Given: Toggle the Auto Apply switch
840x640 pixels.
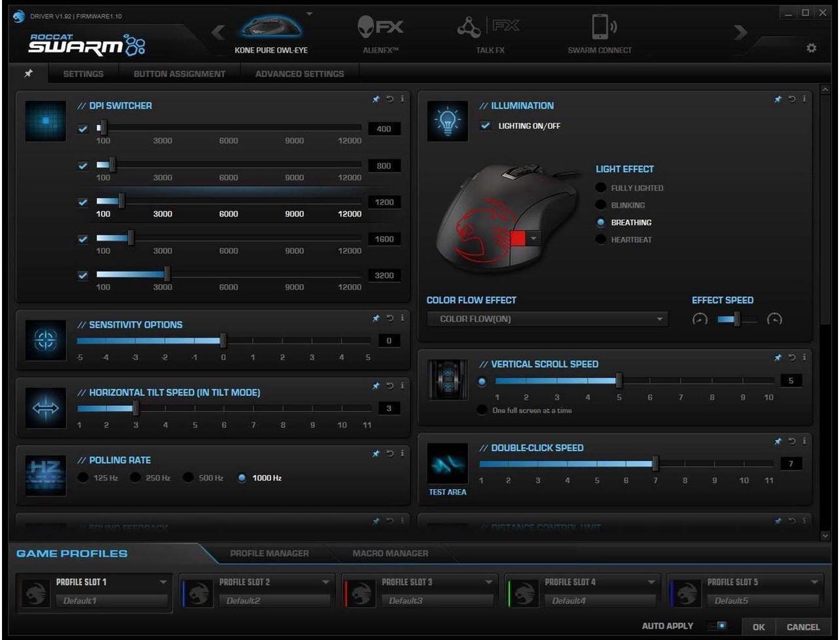Looking at the screenshot, I should [717, 626].
